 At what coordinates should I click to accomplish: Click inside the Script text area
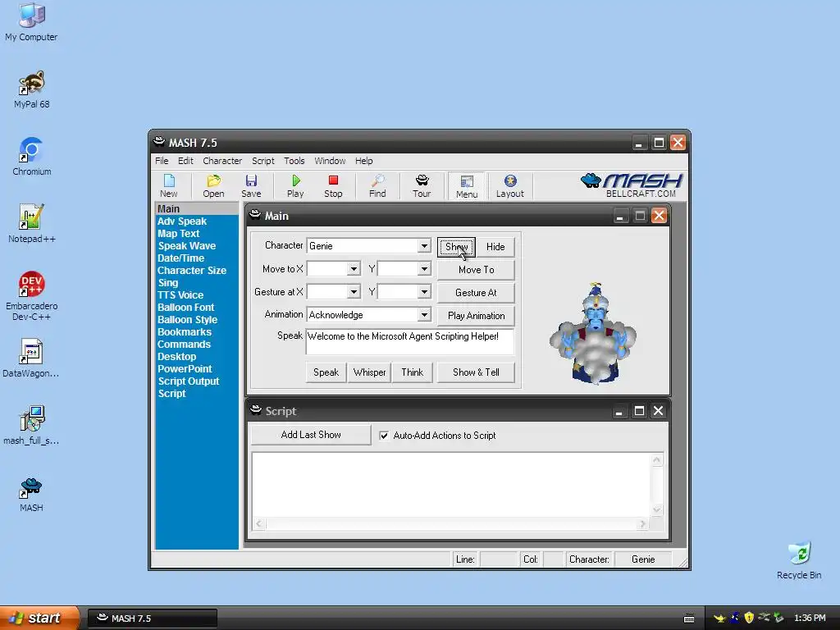point(452,486)
